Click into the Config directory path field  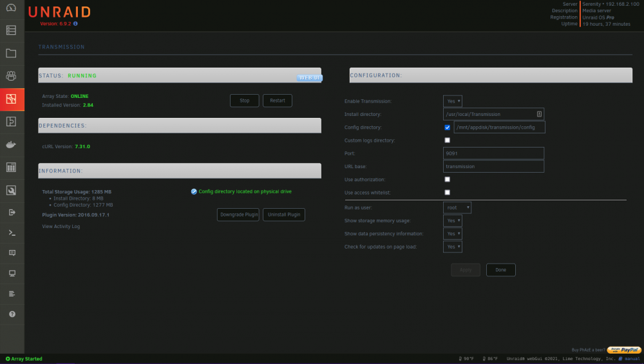500,128
